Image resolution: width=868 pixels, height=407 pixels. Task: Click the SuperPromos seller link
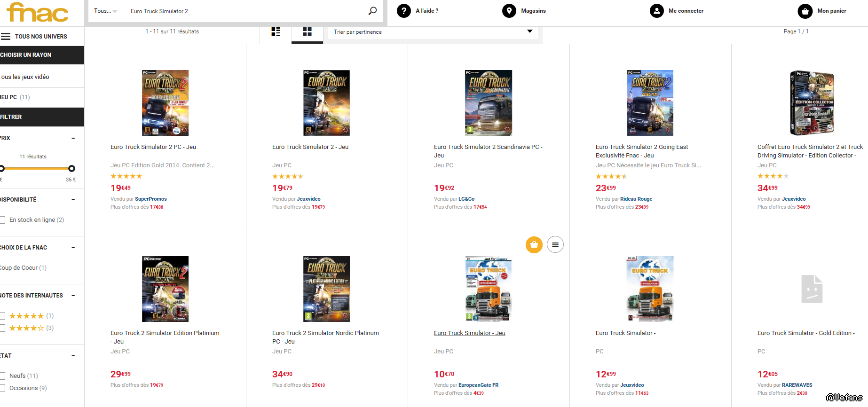pos(150,199)
